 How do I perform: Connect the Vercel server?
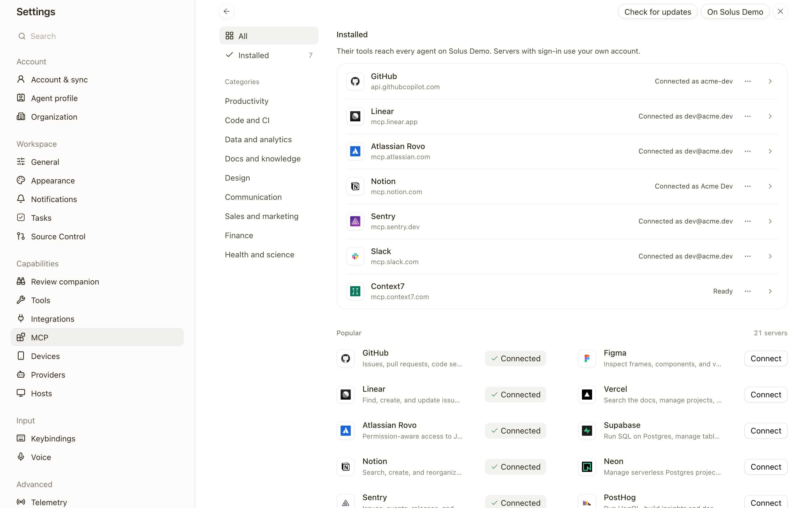(x=766, y=395)
